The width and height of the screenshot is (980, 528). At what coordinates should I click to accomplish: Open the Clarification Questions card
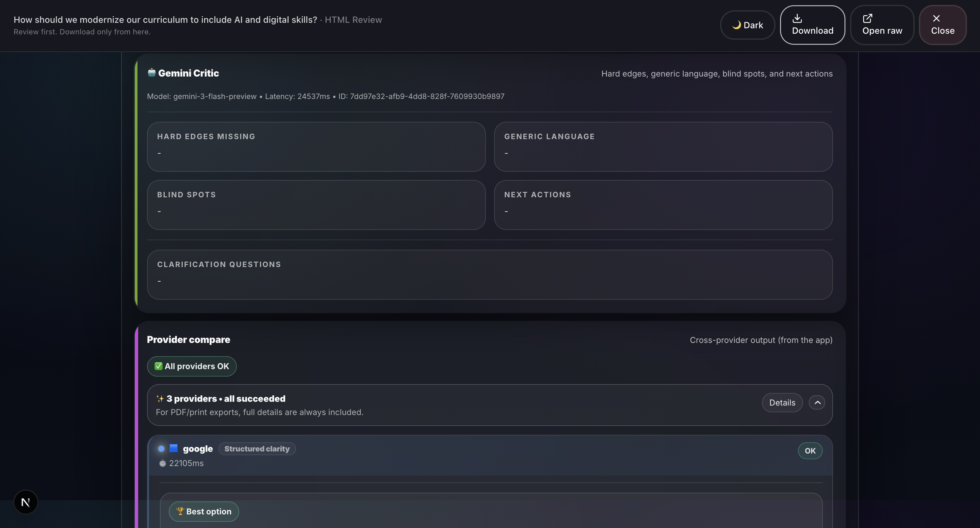tap(490, 275)
